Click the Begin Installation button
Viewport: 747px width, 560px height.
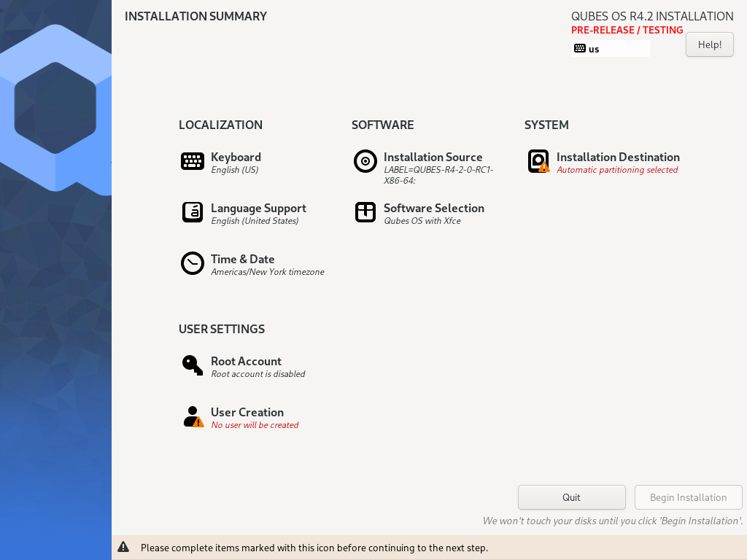(688, 497)
